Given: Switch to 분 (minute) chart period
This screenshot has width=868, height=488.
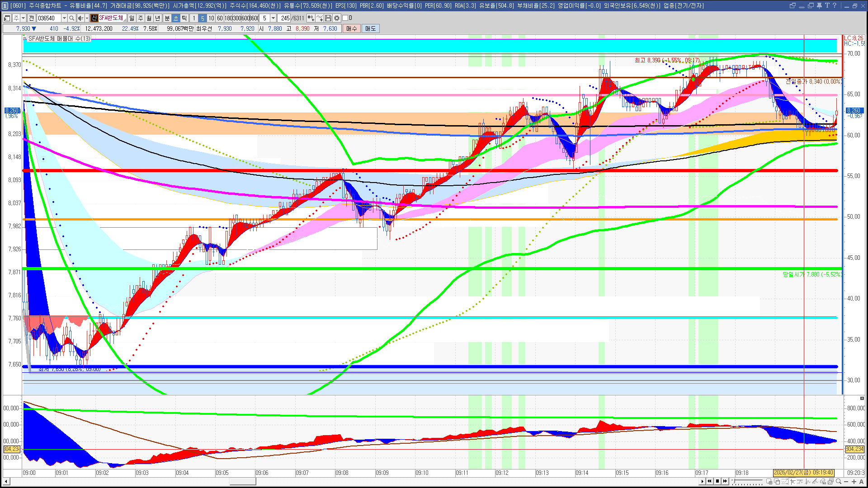Looking at the screenshot, I should [x=167, y=18].
